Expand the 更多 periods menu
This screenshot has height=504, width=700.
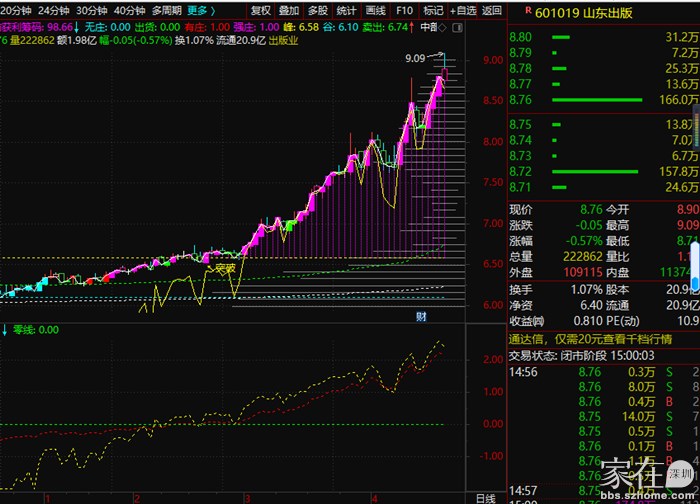pos(198,11)
